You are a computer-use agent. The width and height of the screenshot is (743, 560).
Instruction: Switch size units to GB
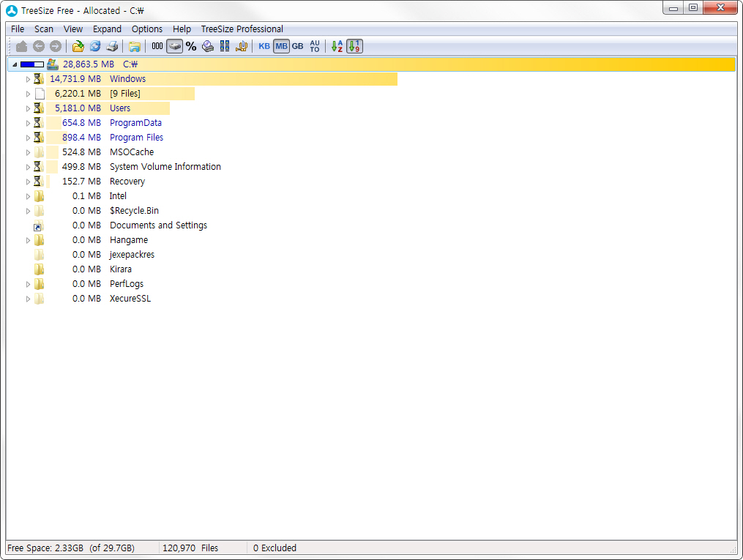coord(298,46)
